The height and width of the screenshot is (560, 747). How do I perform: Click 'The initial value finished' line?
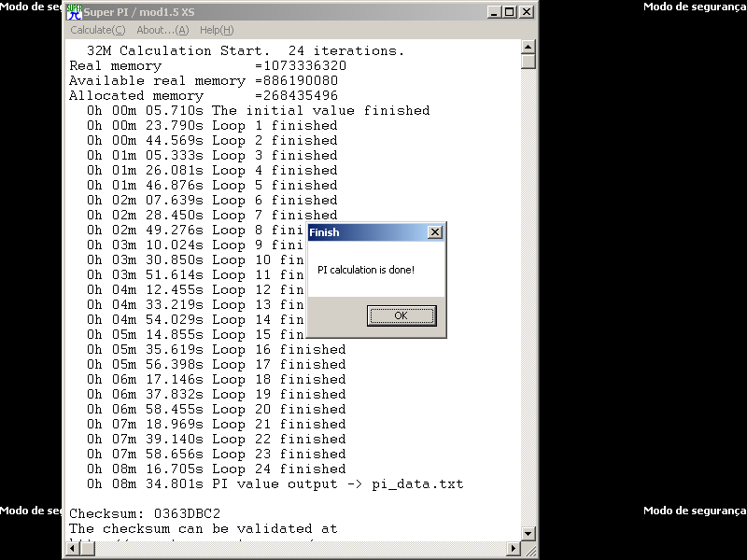point(259,110)
